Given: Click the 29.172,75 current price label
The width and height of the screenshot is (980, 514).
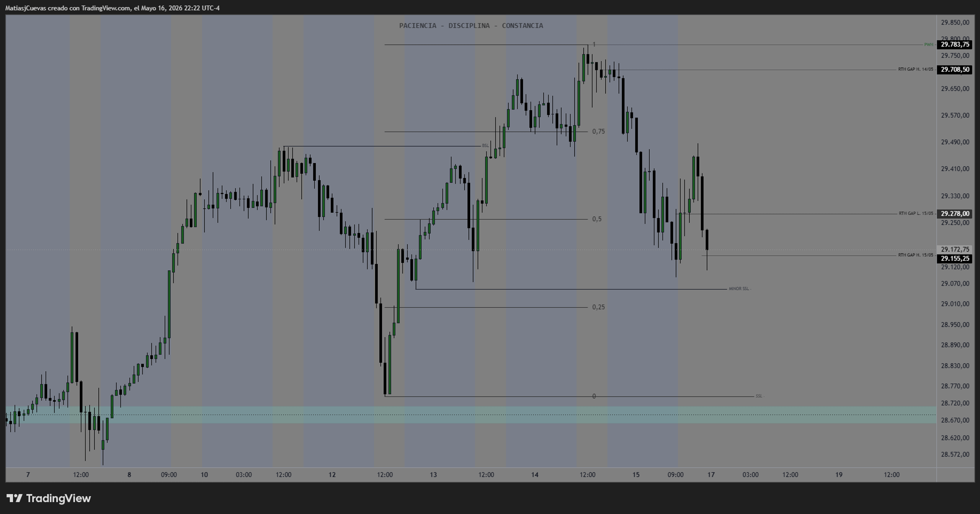Looking at the screenshot, I should click(954, 249).
